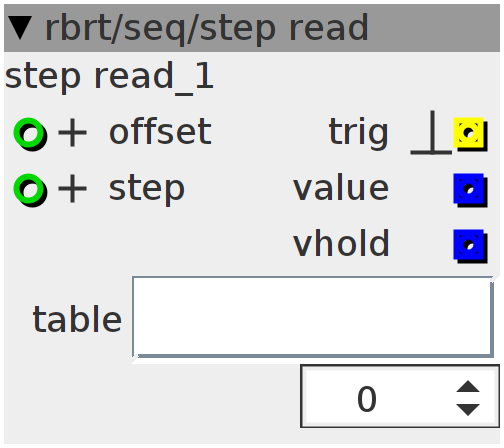Decrease the number box value with down arrow
The width and height of the screenshot is (504, 448).
click(x=468, y=410)
